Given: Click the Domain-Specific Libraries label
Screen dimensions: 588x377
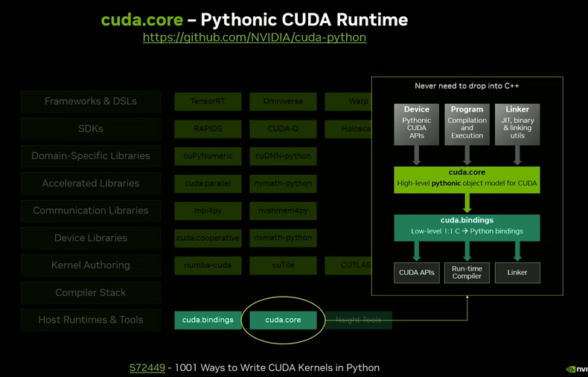Looking at the screenshot, I should click(x=91, y=156).
